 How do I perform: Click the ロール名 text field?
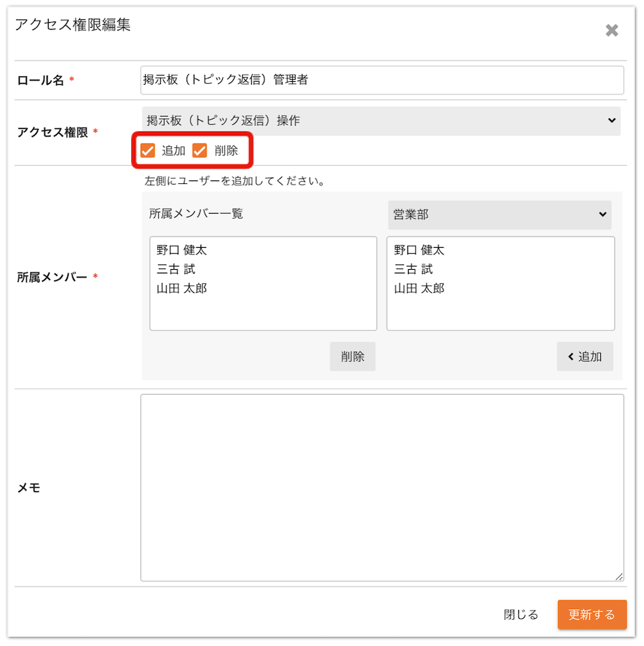point(382,80)
